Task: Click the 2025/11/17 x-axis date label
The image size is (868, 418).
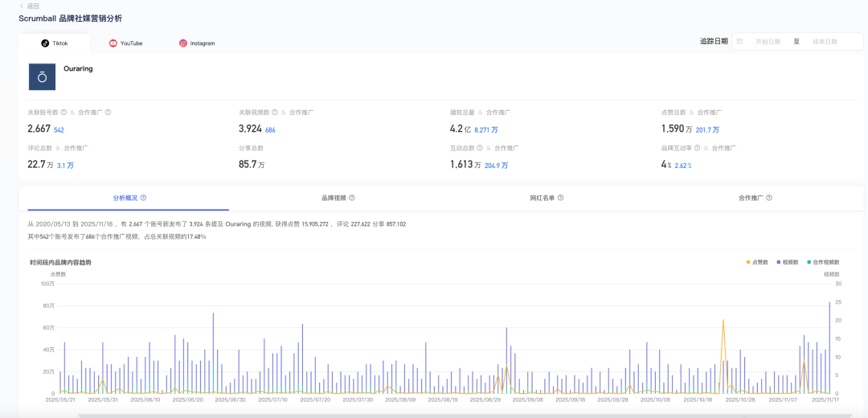Action: 826,400
